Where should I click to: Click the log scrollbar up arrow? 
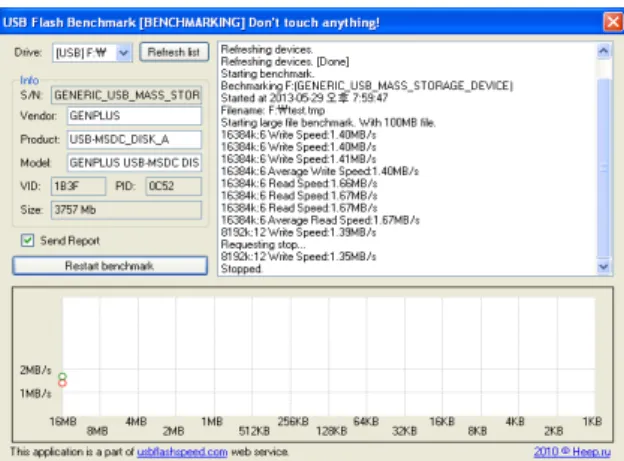[x=603, y=51]
